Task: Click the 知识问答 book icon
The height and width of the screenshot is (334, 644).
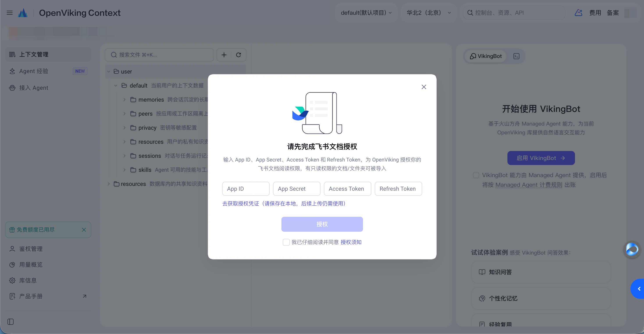Action: coord(482,272)
